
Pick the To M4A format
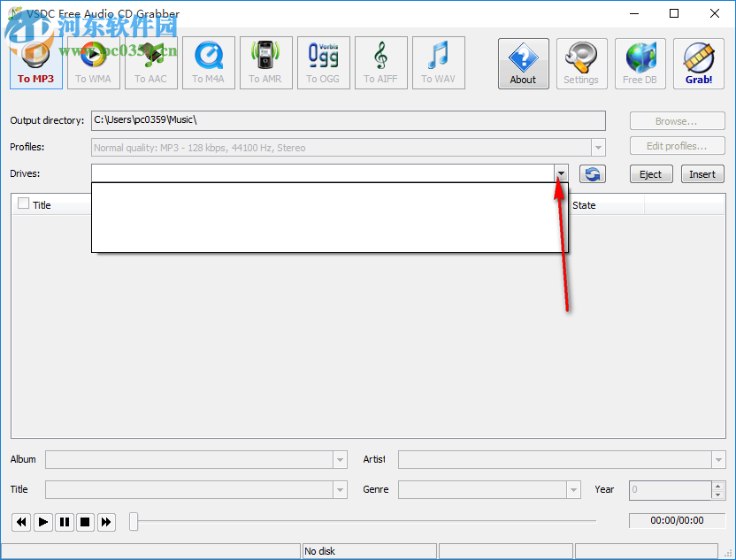click(208, 62)
